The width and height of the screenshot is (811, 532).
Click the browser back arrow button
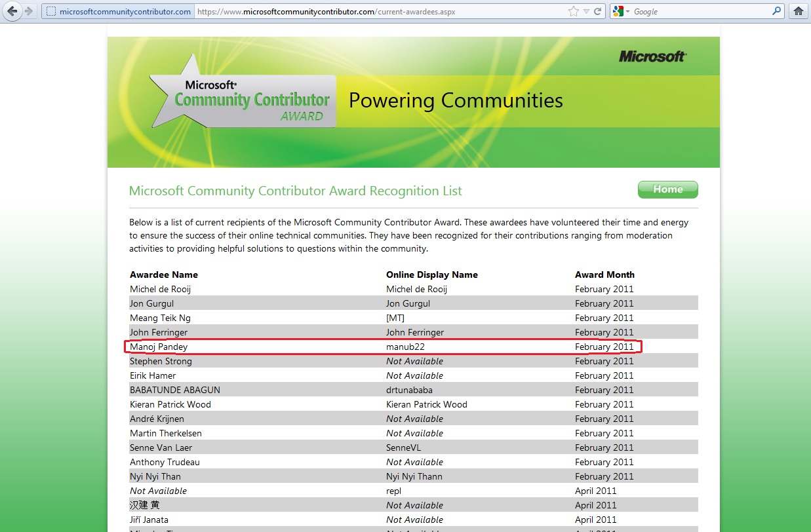(x=12, y=11)
